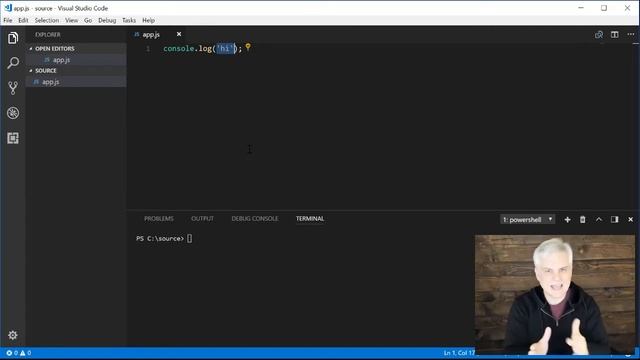Click the webcam video overlay thumbnail
Viewport: 640px width, 360px height.
[555, 295]
